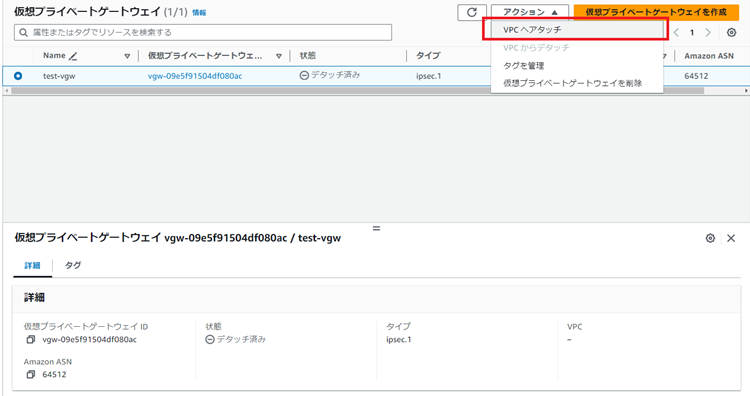750x396 pixels.
Task: Click scrollbar left arrow of table
Action: (6, 90)
